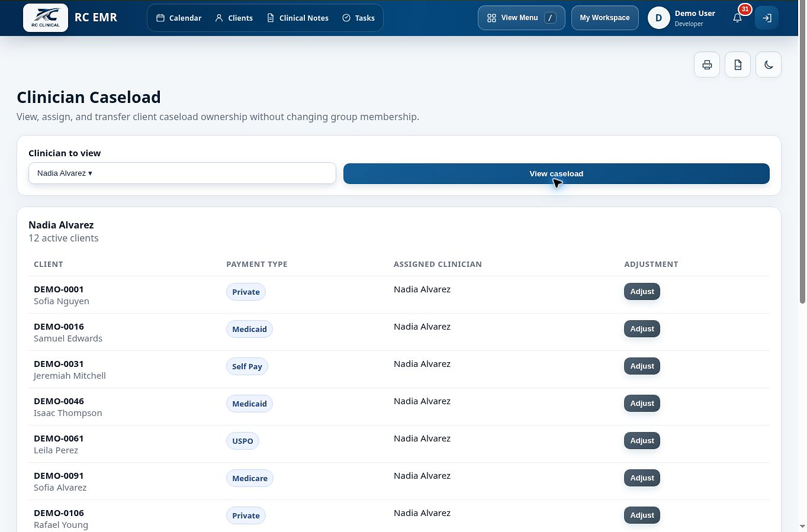807x532 pixels.
Task: Open the Calendar menu item
Action: point(179,18)
